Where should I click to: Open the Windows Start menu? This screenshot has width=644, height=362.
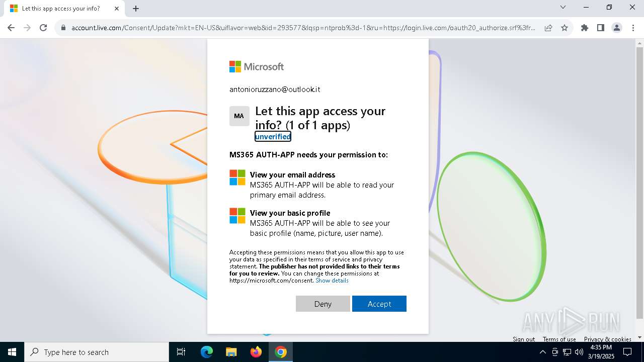point(12,352)
